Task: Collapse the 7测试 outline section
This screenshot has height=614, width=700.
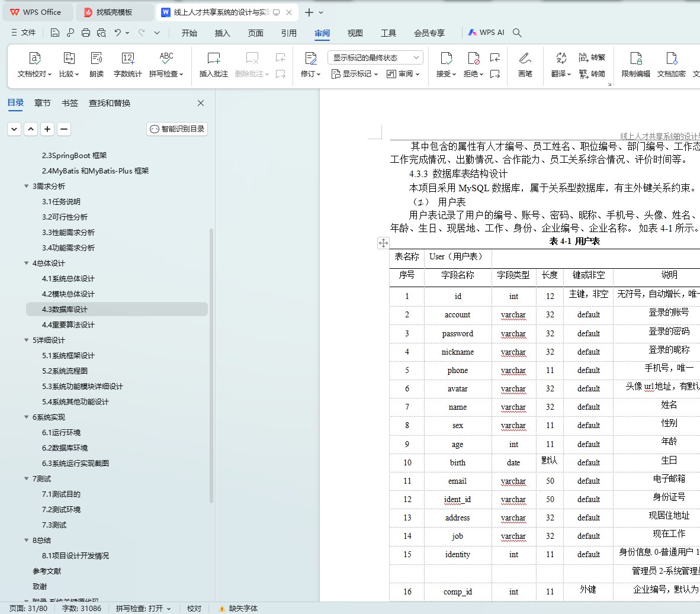Action: click(x=26, y=479)
